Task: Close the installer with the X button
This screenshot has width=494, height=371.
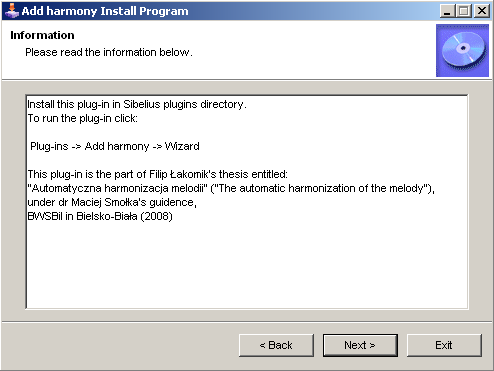Action: pyautogui.click(x=482, y=11)
